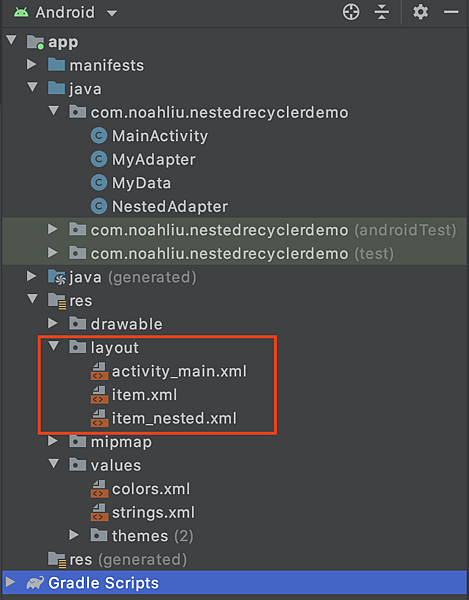Screen dimensions: 469x600
Task: Collapse the layout folder
Action: [x=54, y=346]
